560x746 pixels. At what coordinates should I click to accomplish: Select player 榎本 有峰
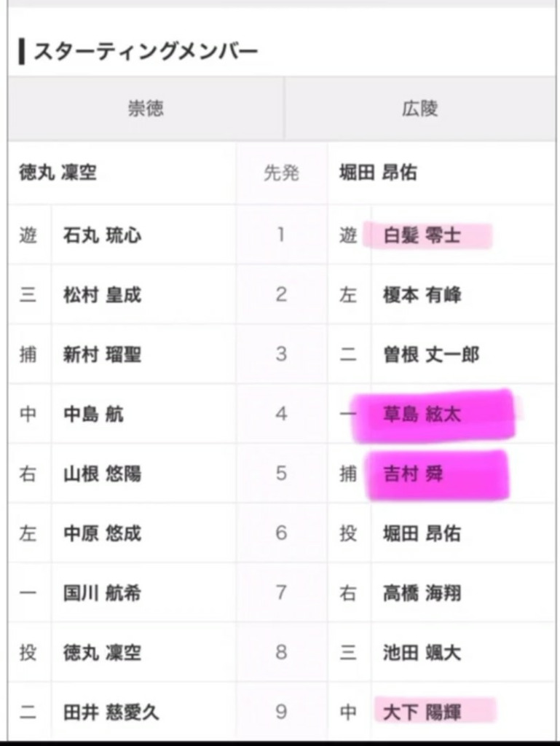click(x=422, y=295)
